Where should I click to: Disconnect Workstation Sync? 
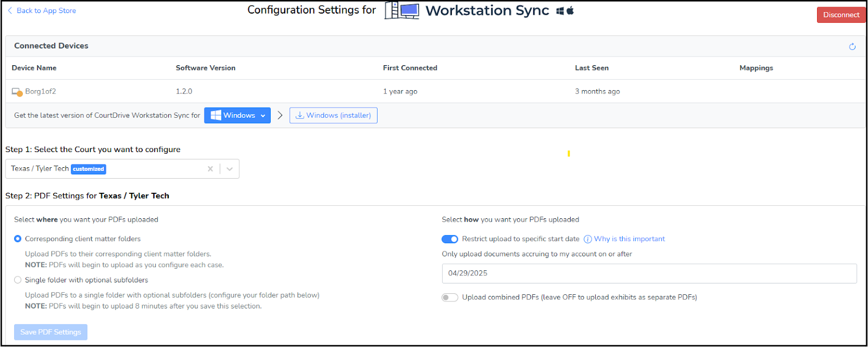click(x=841, y=15)
